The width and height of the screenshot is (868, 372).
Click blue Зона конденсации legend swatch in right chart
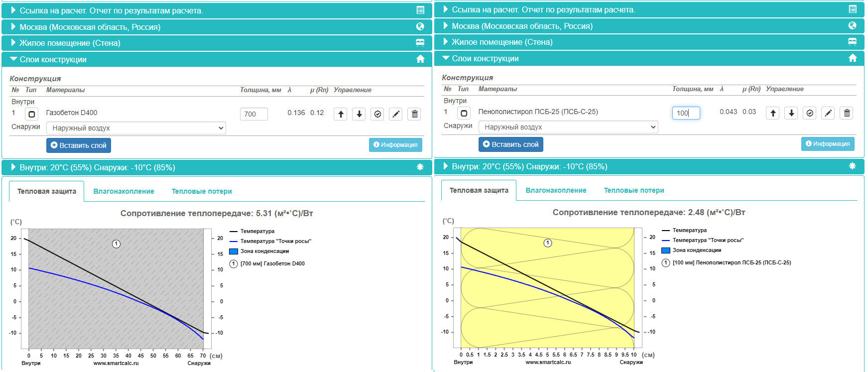click(x=666, y=250)
